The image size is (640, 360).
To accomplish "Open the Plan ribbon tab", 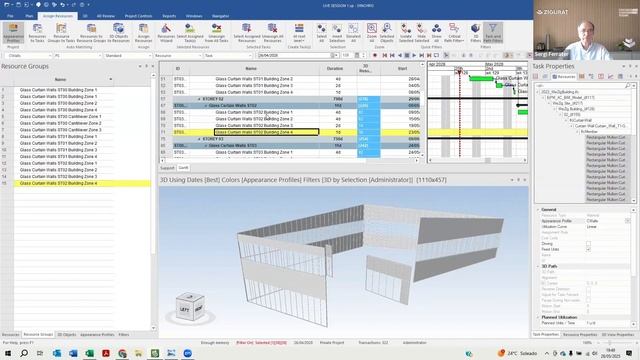I will click(29, 16).
